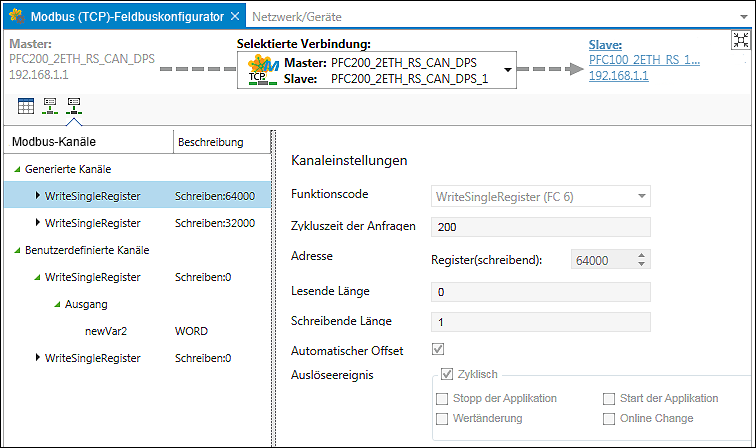Select the middle network connection view icon
The image size is (756, 448).
(x=50, y=106)
